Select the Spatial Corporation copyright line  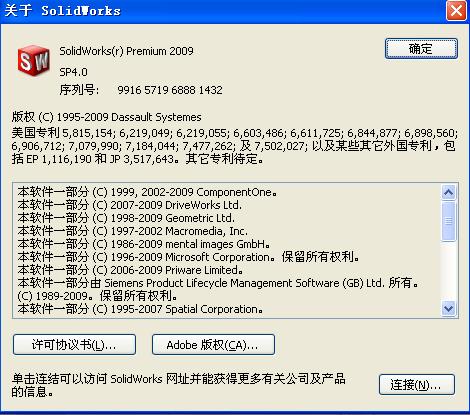(140, 309)
